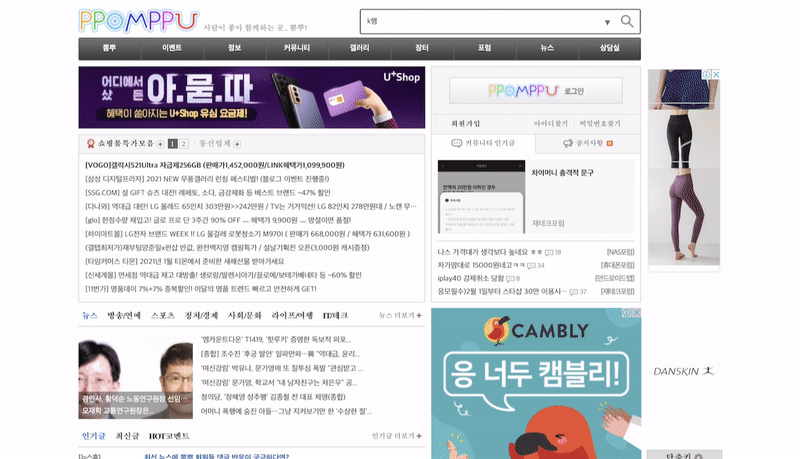The image size is (800, 459).
Task: Close the Danskin side ad X icon
Action: click(x=716, y=74)
